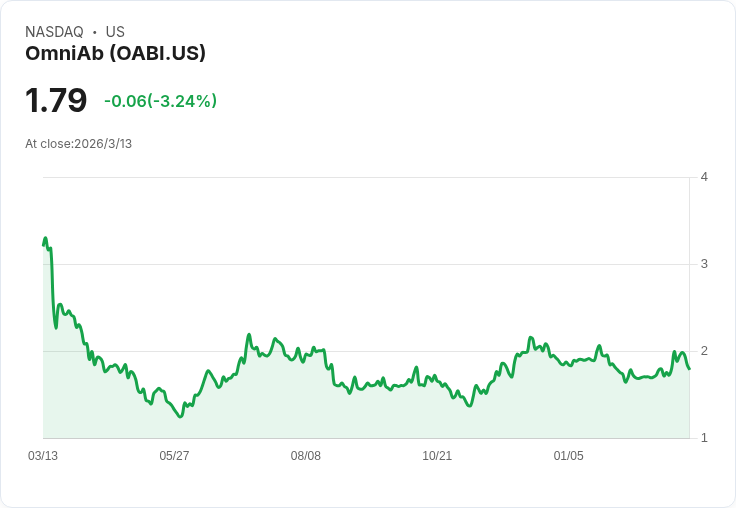Click the NASDAQ exchange label
The height and width of the screenshot is (508, 736).
[54, 32]
